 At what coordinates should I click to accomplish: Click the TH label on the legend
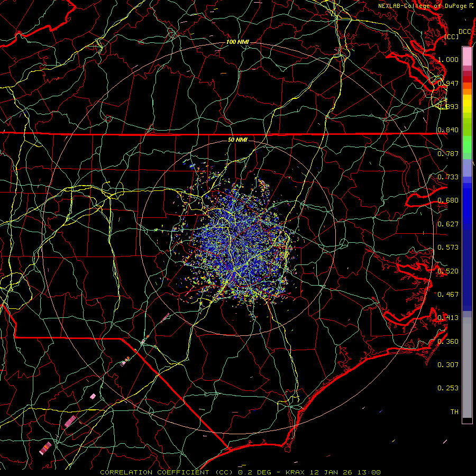454,412
